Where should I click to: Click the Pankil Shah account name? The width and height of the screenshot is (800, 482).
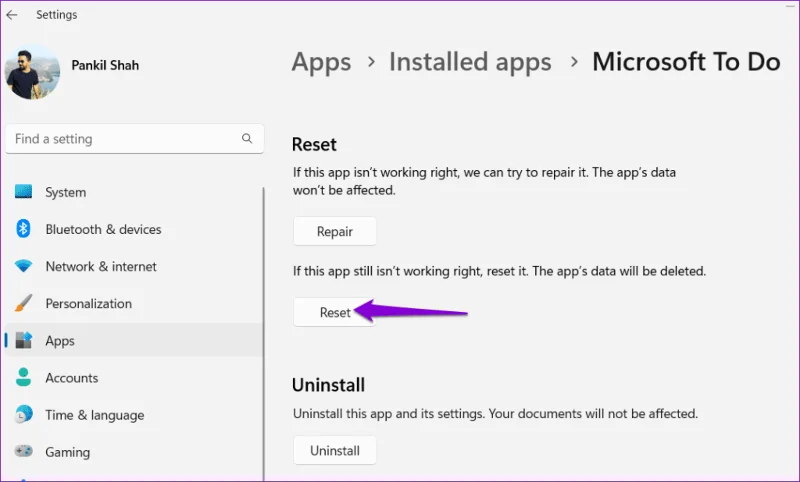pyautogui.click(x=105, y=65)
